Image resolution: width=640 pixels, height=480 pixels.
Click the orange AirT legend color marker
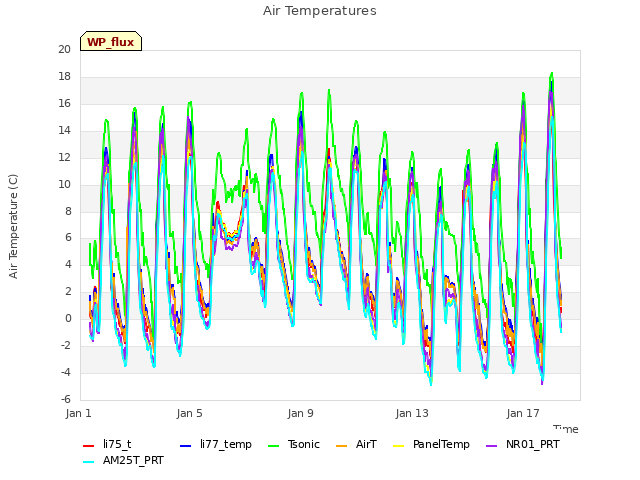341,446
